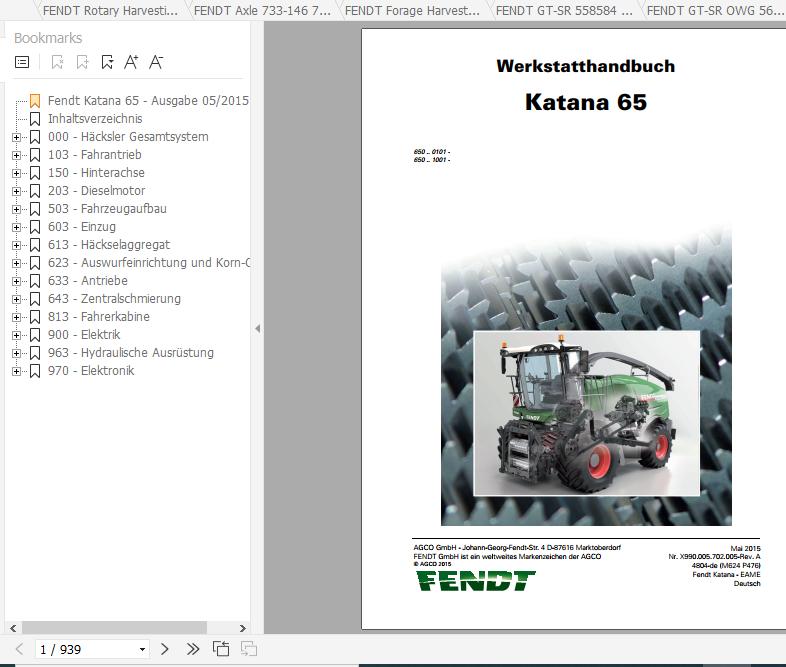The image size is (786, 667).
Task: Select 970 - Elektronik bookmark text
Action: (x=91, y=371)
